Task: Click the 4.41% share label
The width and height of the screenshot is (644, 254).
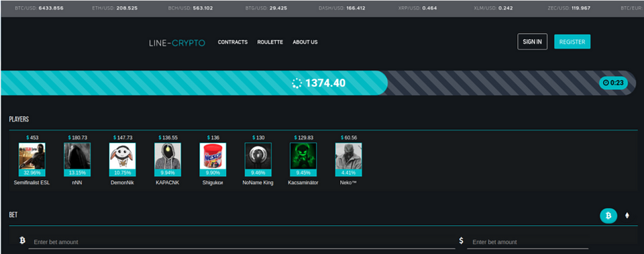Action: 349,173
